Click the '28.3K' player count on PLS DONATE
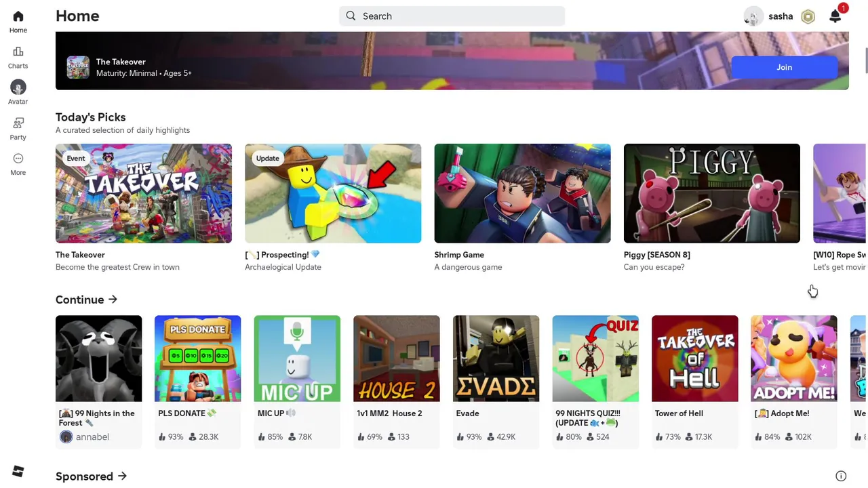 point(209,437)
